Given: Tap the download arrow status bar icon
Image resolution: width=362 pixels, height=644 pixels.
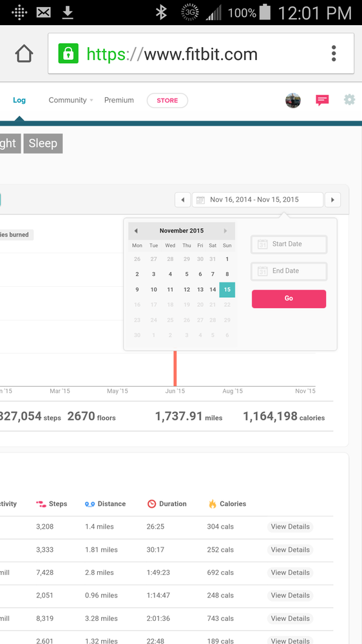Looking at the screenshot, I should coord(67,13).
